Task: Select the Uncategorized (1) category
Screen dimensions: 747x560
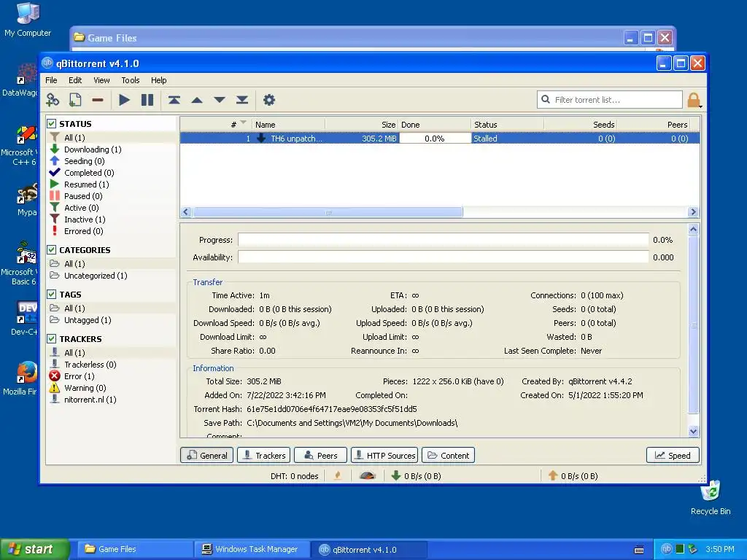Action: pyautogui.click(x=96, y=275)
